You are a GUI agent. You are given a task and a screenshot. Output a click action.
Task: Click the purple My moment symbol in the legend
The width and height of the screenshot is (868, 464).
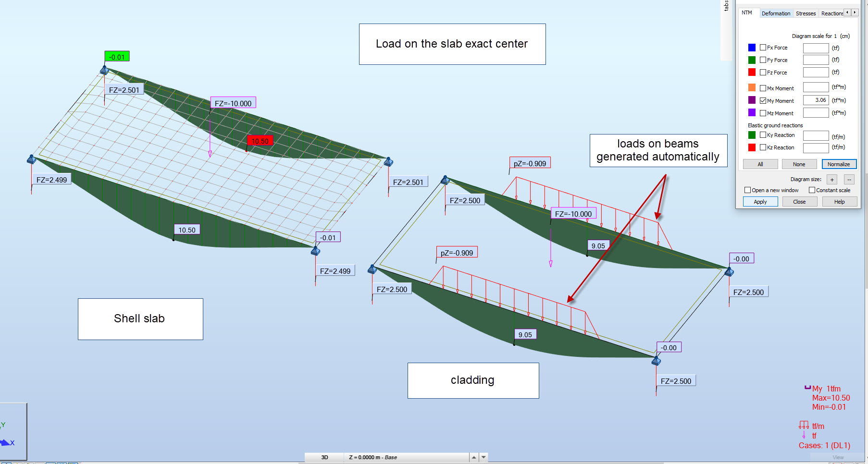point(807,388)
